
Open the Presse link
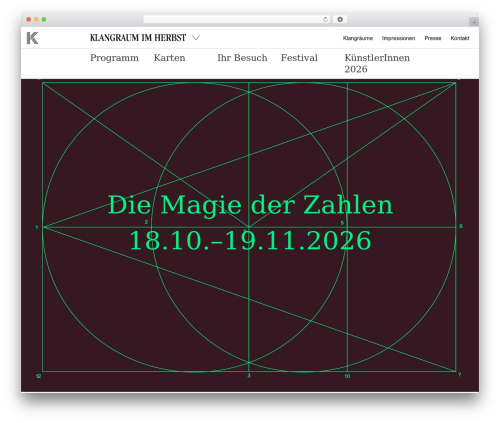tap(433, 38)
